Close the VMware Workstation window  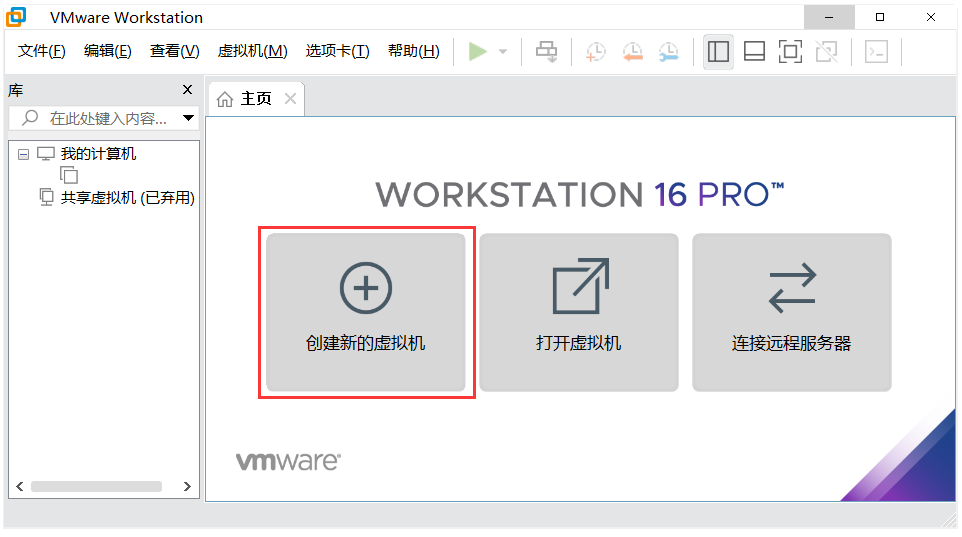coord(931,17)
